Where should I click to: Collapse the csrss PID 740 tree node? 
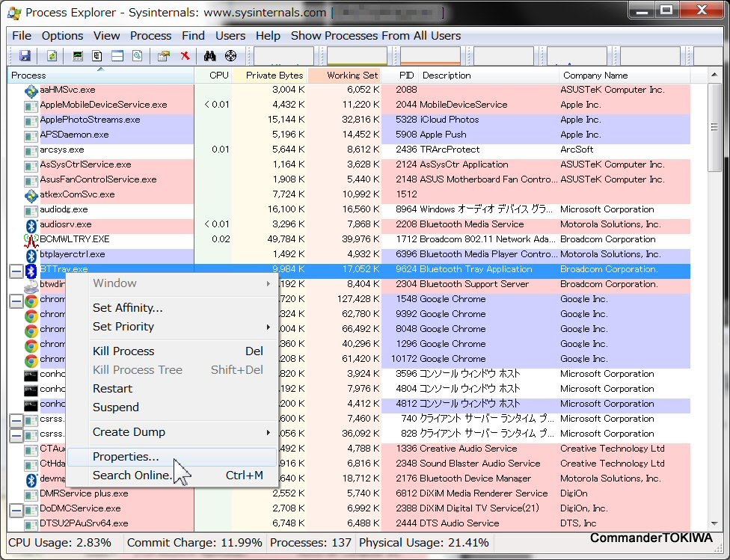[16, 421]
